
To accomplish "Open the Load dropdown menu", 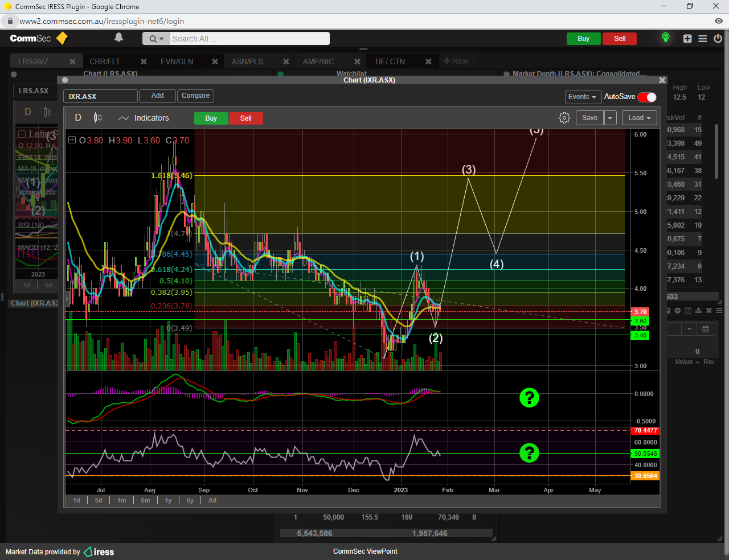I will 639,118.
